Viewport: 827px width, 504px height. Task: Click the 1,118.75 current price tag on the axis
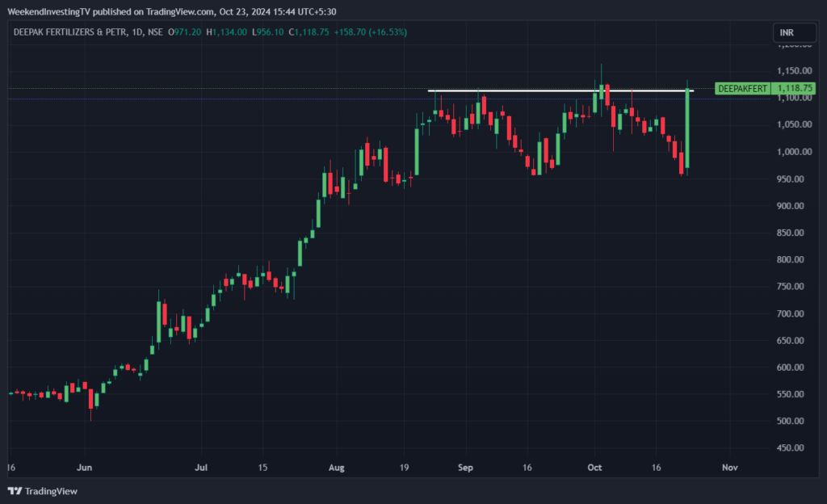coord(793,89)
